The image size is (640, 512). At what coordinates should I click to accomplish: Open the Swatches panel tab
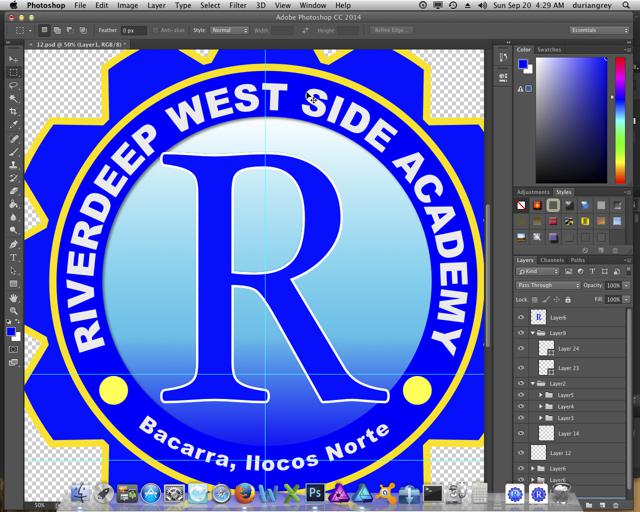[x=549, y=49]
